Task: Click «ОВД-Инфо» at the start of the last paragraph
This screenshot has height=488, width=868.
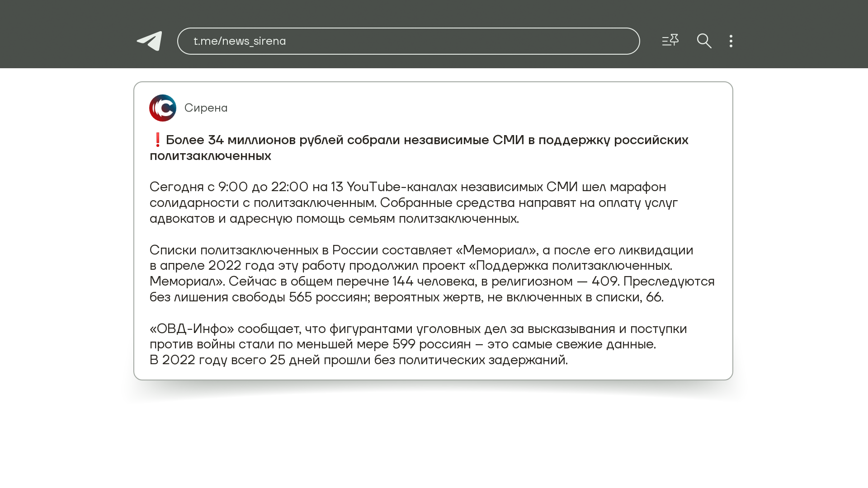Action: [x=192, y=329]
